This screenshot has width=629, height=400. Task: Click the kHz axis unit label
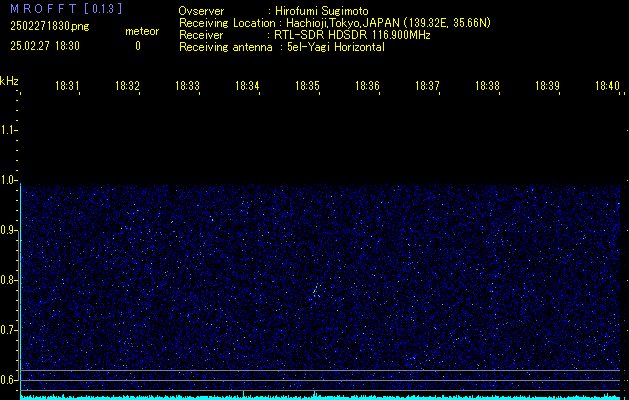[x=9, y=81]
